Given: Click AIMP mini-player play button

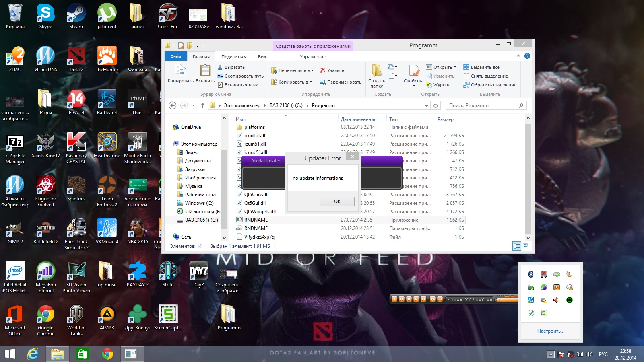Looking at the screenshot, I should pos(394,299).
